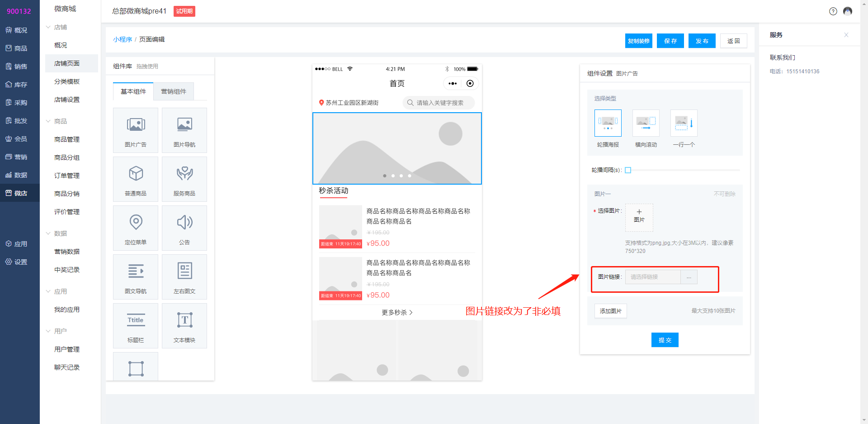Switch to the 营销组件 tab
This screenshot has width=868, height=424.
174,91
